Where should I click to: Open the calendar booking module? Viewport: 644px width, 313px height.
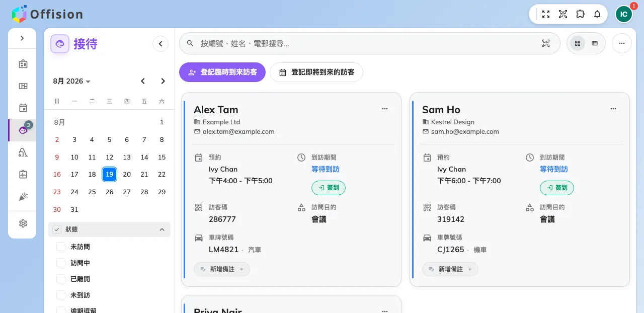(23, 108)
